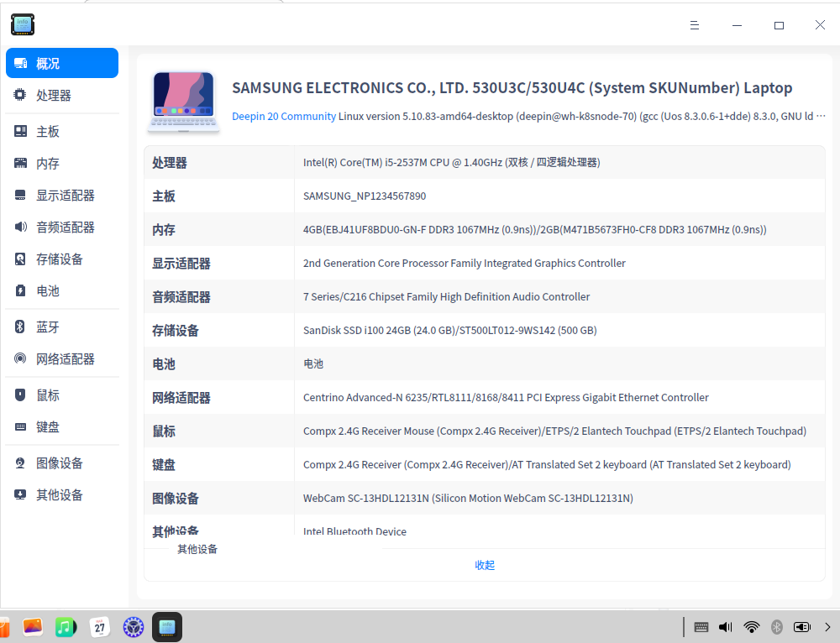Open the calendar app showing 27
The height and width of the screenshot is (643, 840).
[100, 627]
